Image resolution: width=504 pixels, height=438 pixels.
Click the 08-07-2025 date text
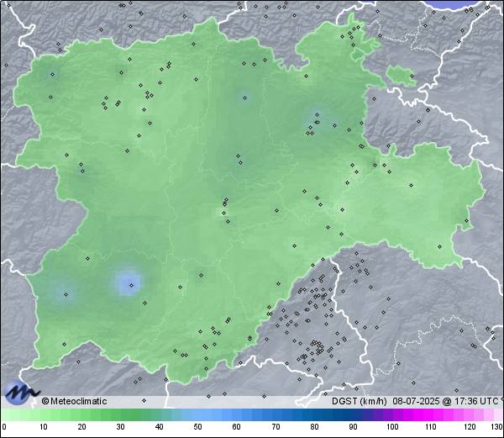[416, 401]
